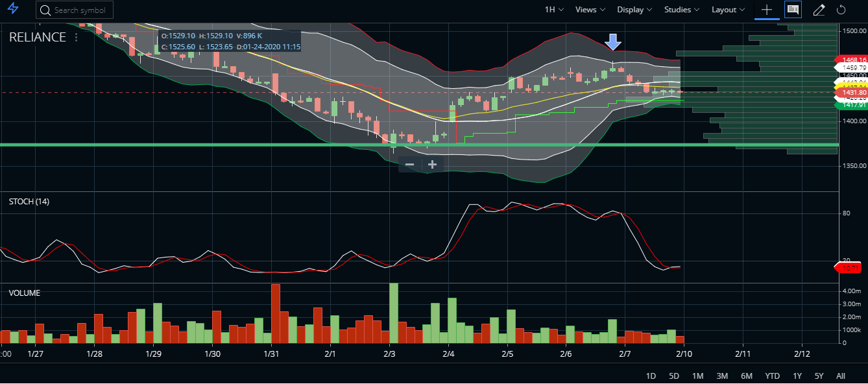Image resolution: width=868 pixels, height=384 pixels.
Task: Zoom out with the minus button
Action: (x=410, y=164)
